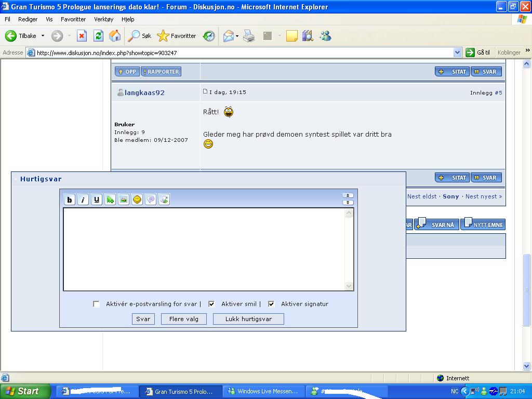Stop page loading with red X icon
Screen dimensions: 532x399
pos(82,36)
